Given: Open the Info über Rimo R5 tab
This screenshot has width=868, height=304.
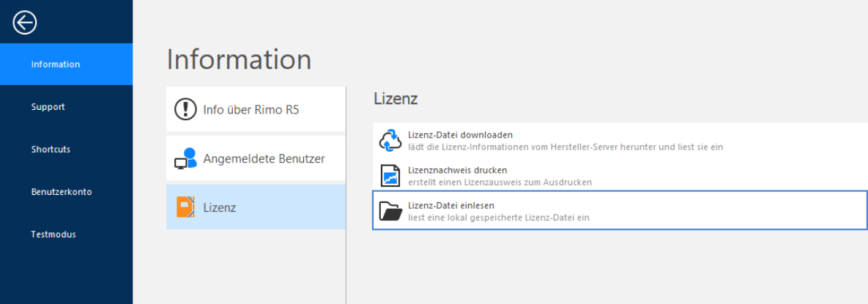Looking at the screenshot, I should [x=256, y=109].
